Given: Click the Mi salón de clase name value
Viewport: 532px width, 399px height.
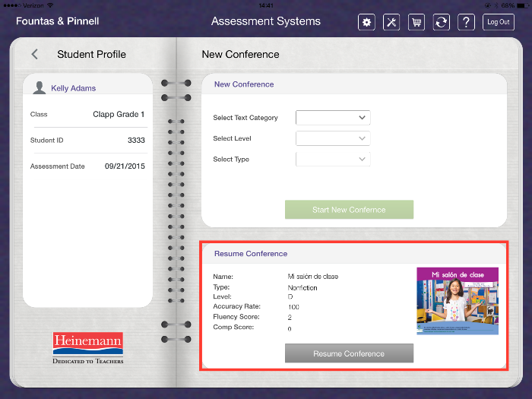Looking at the screenshot, I should tap(313, 277).
